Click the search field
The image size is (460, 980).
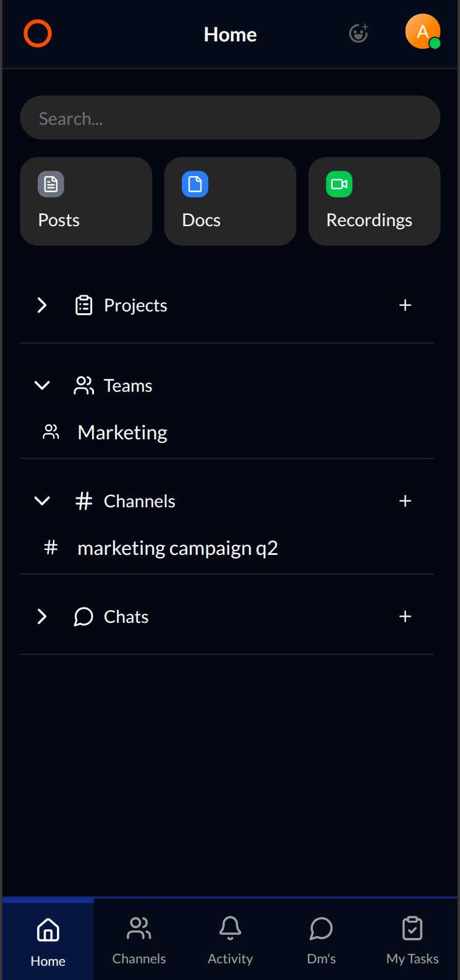click(230, 117)
